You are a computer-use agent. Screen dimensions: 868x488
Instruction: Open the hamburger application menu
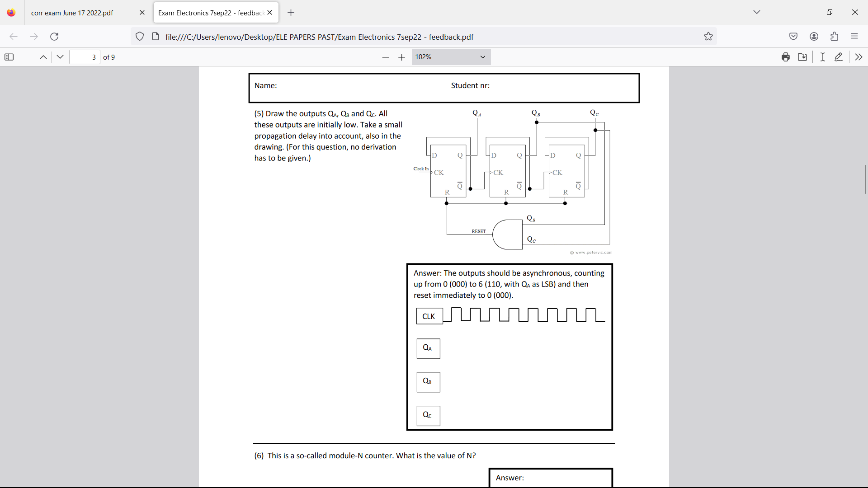click(x=855, y=36)
